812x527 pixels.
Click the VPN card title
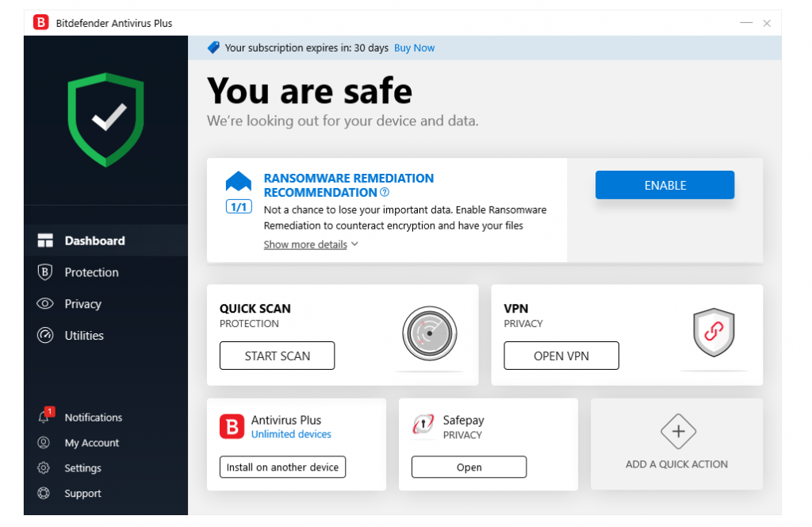click(516, 308)
